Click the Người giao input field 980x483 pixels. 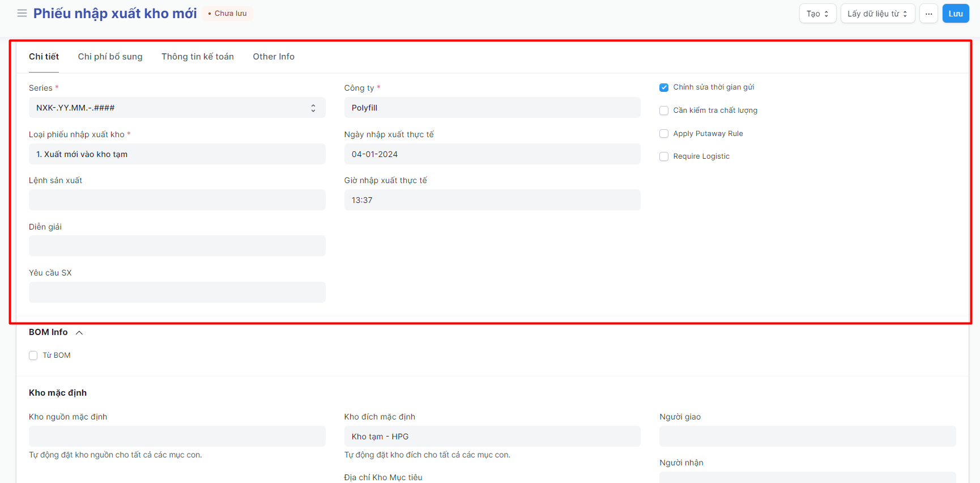click(x=807, y=437)
